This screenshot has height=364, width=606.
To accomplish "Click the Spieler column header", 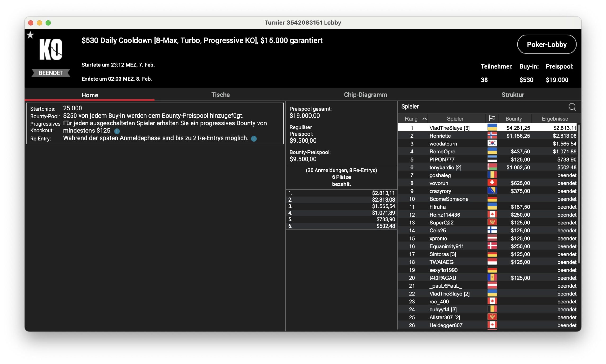I will coord(455,119).
